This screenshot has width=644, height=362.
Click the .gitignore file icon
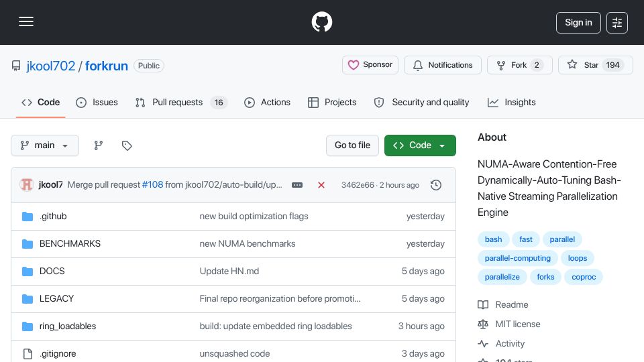click(28, 354)
